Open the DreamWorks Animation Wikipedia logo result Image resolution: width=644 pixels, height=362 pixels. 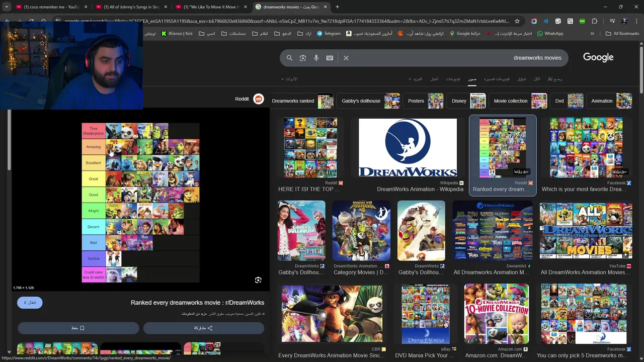coord(408,148)
